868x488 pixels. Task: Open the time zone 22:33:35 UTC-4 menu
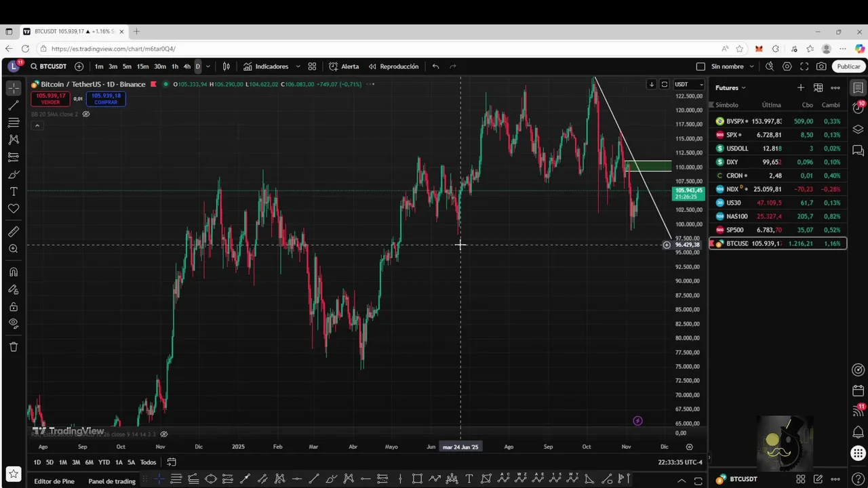[680, 462]
